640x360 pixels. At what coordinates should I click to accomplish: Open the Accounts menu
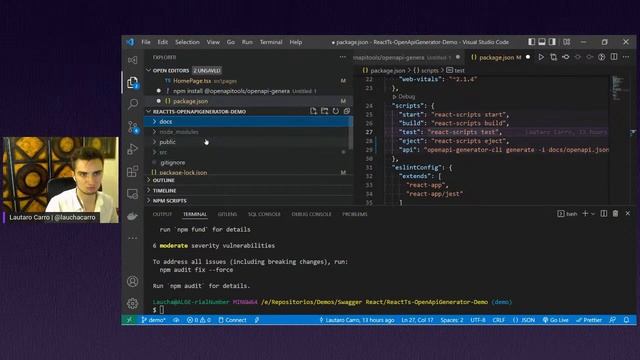pos(133,281)
